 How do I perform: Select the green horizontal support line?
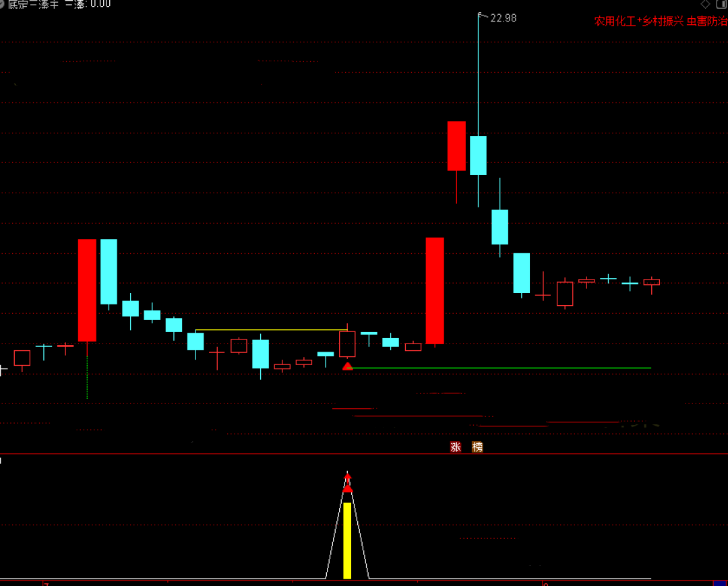(x=499, y=368)
